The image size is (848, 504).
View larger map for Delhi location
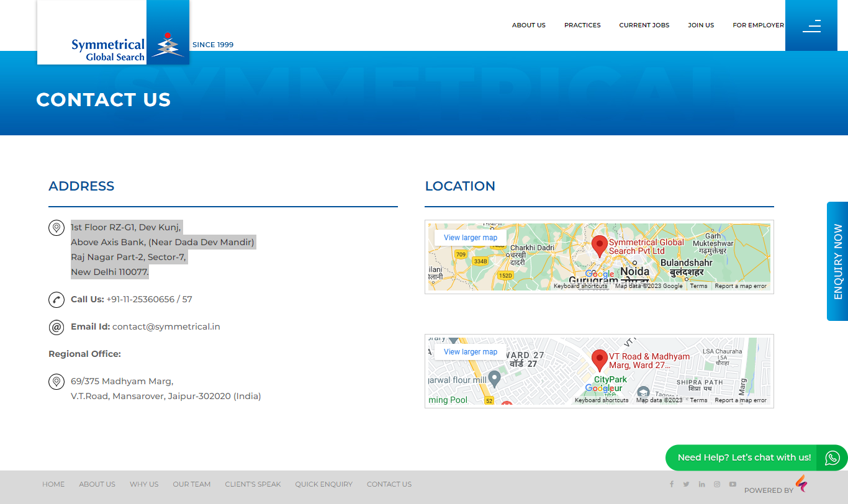point(471,238)
